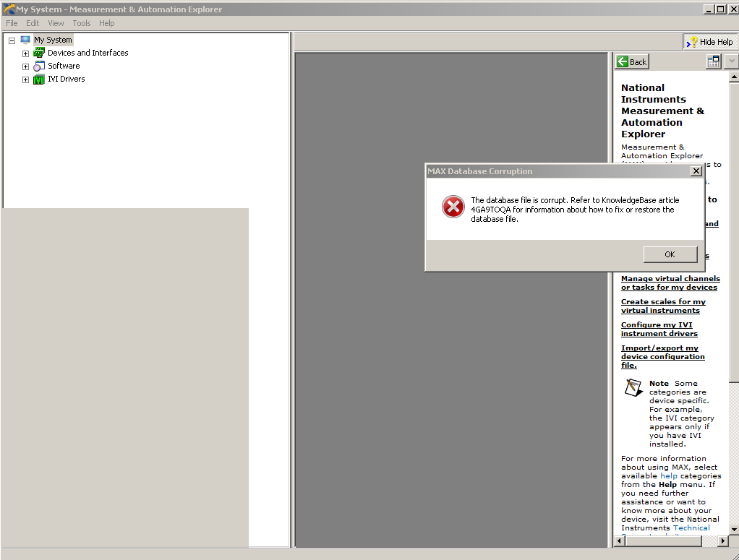Click the dialog message mentioning KnowledgeBase article 4GA9TOQA
This screenshot has height=560, width=739.
click(x=575, y=210)
